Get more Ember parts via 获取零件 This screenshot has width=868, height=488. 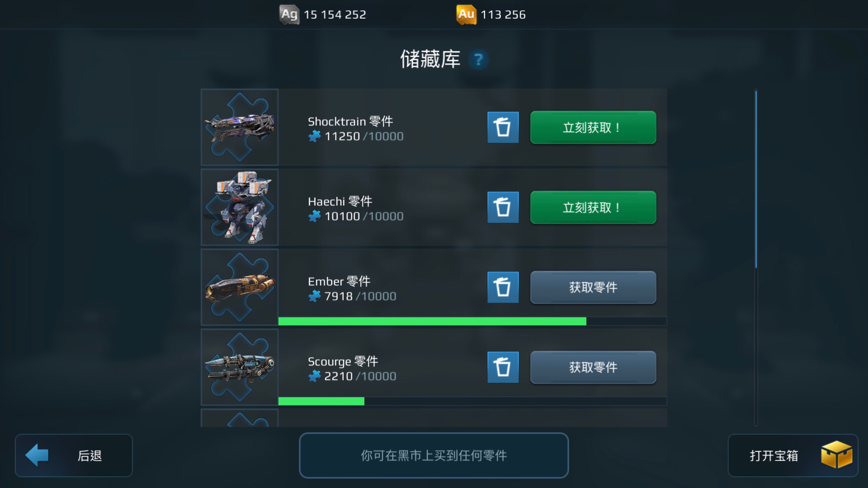pyautogui.click(x=593, y=287)
